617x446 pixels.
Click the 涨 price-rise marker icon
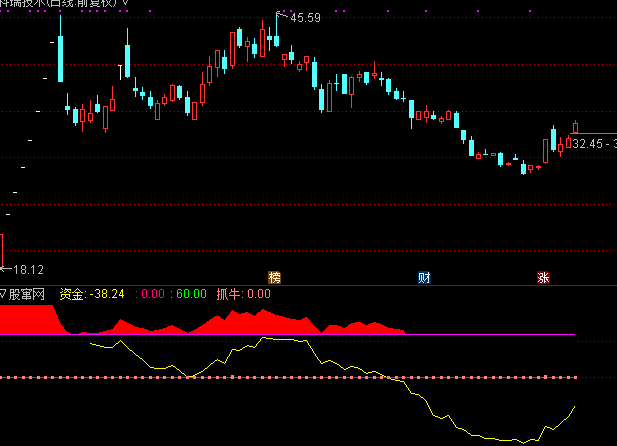(543, 278)
